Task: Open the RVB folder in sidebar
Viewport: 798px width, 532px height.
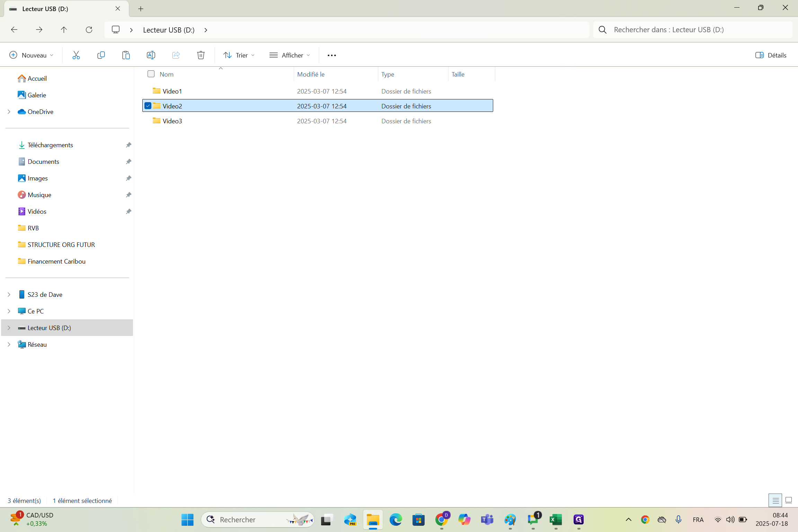Action: [x=33, y=228]
